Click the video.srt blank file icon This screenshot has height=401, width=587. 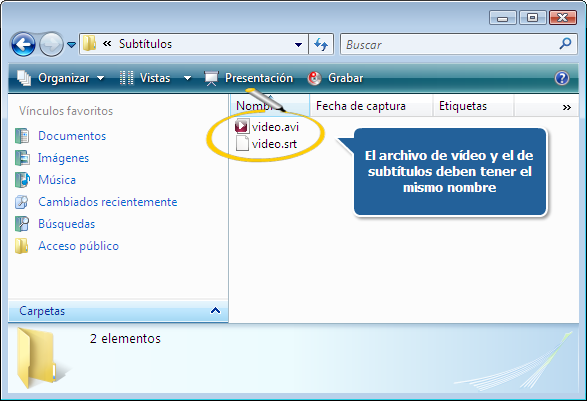242,143
